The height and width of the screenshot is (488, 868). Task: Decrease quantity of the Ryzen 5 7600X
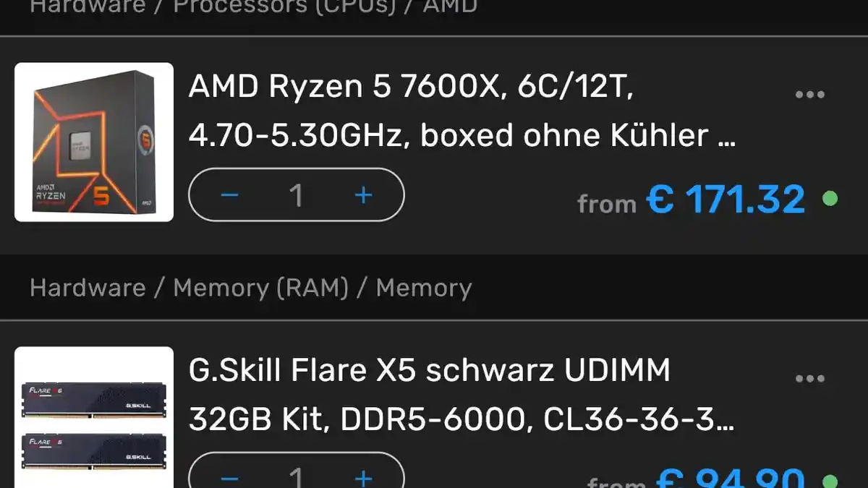point(229,195)
